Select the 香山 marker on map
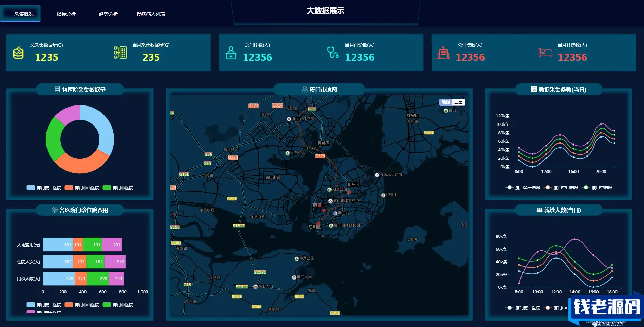The width and height of the screenshot is (644, 327). click(x=446, y=111)
